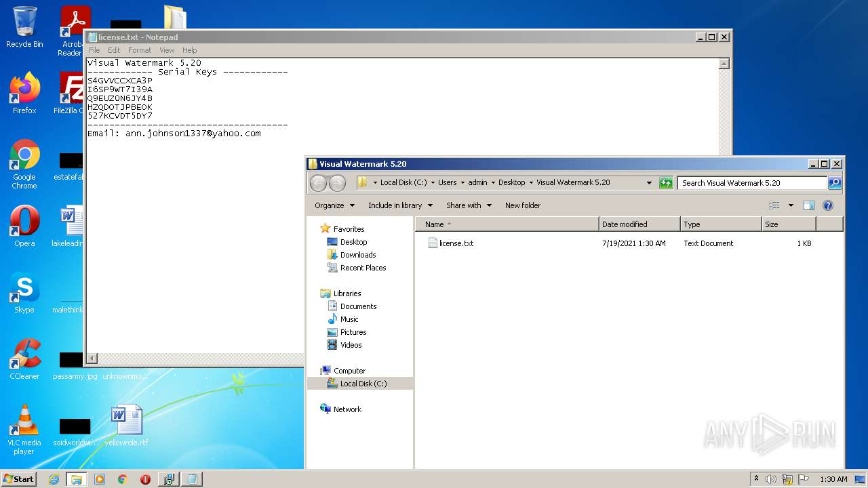Click the Explorer Back navigation button
The width and height of the screenshot is (868, 488).
click(318, 183)
